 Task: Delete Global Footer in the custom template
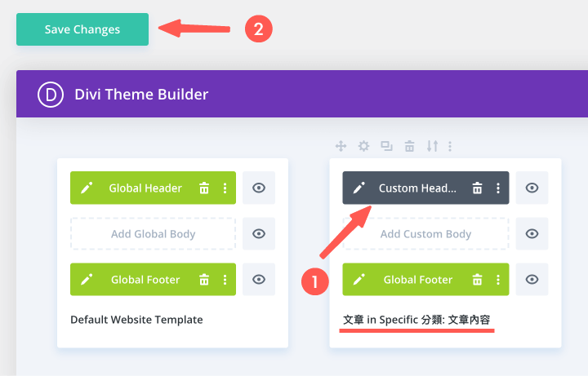[477, 280]
